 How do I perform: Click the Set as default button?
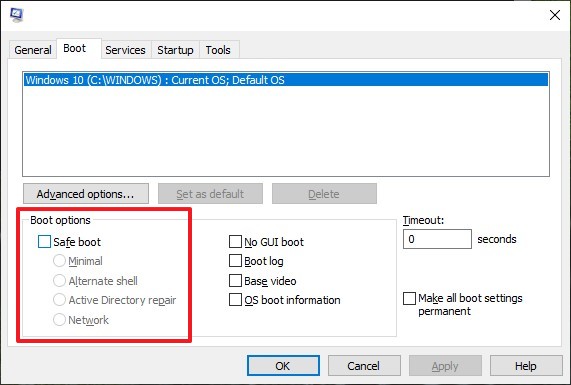point(210,194)
